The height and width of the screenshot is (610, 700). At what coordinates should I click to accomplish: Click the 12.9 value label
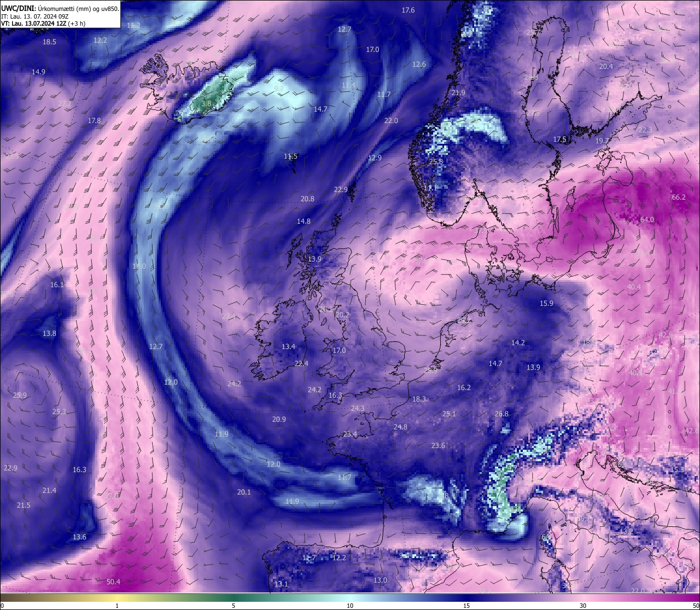click(x=375, y=158)
